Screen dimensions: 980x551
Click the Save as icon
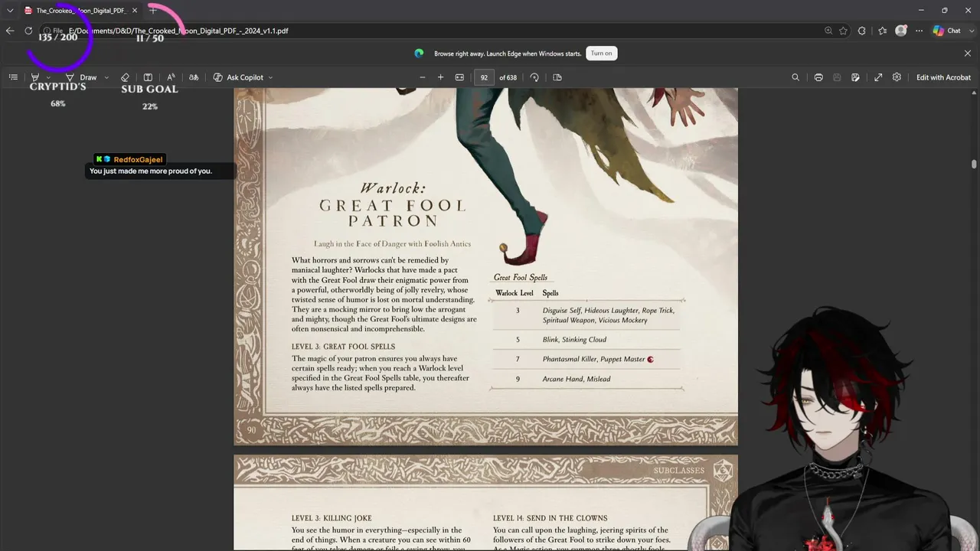[x=855, y=77]
